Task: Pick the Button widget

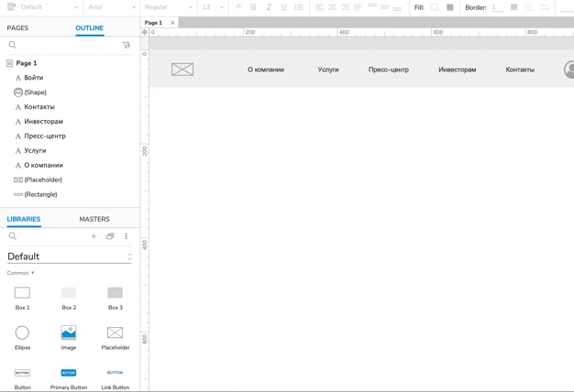Action: pos(22,378)
